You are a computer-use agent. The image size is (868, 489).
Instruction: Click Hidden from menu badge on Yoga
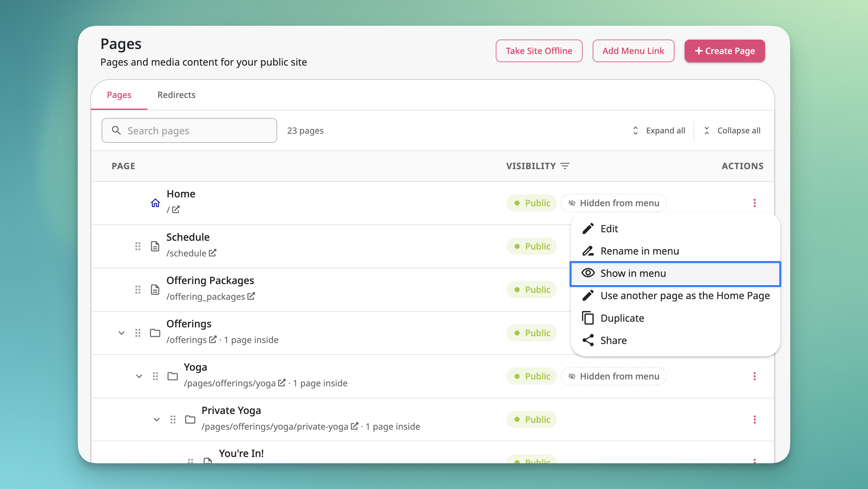click(613, 376)
